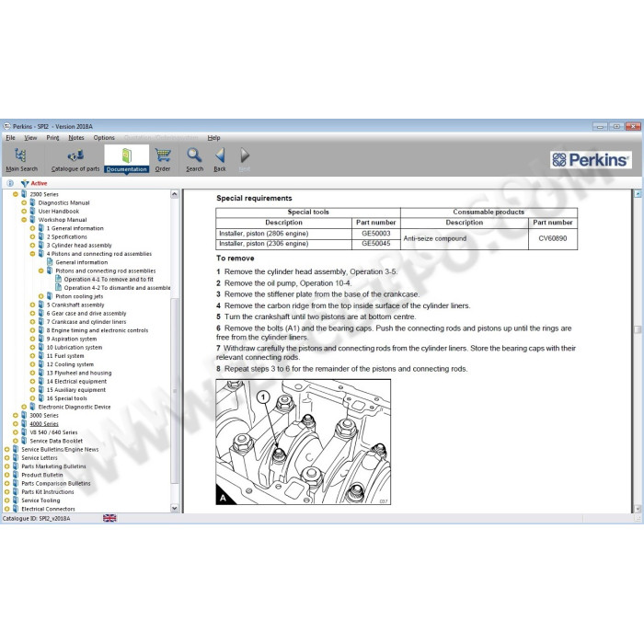Image resolution: width=644 pixels, height=644 pixels.
Task: Click part number CV60890 cell
Action: point(552,238)
